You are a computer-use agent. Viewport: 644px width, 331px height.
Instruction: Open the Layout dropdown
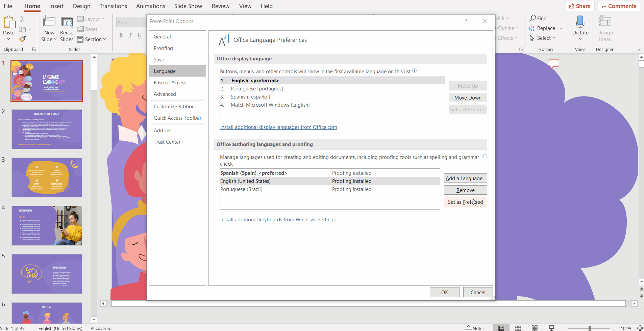pyautogui.click(x=91, y=19)
